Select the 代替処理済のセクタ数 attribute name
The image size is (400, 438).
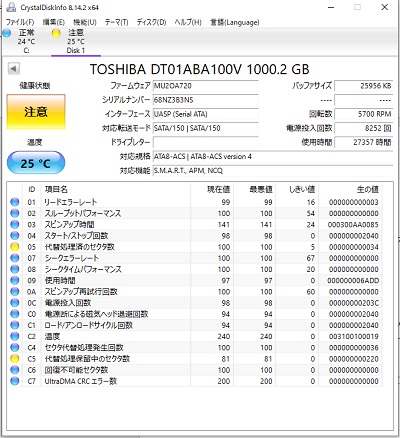(80, 247)
